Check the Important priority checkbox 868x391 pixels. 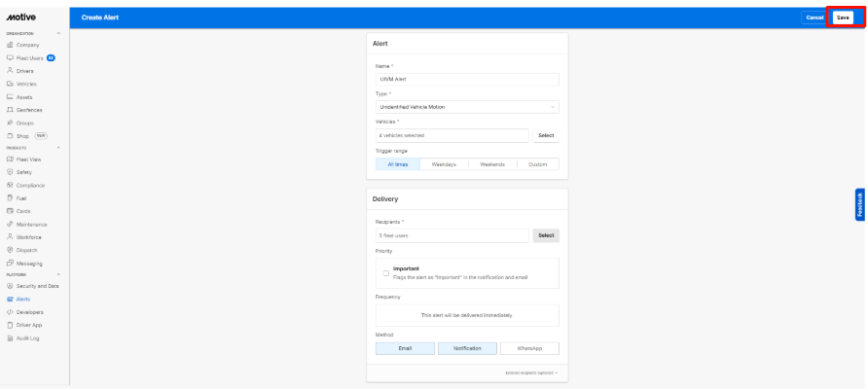tap(385, 272)
